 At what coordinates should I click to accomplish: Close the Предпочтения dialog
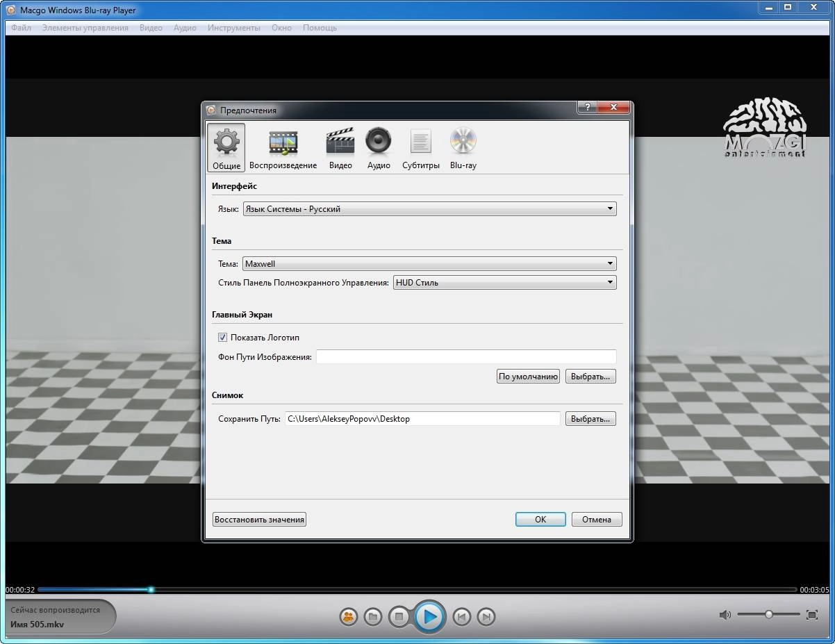pyautogui.click(x=614, y=108)
